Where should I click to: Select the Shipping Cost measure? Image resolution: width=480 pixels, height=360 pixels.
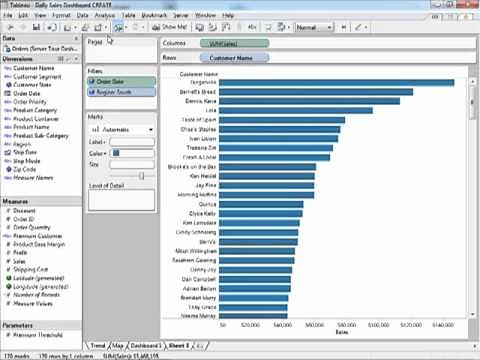[30, 269]
